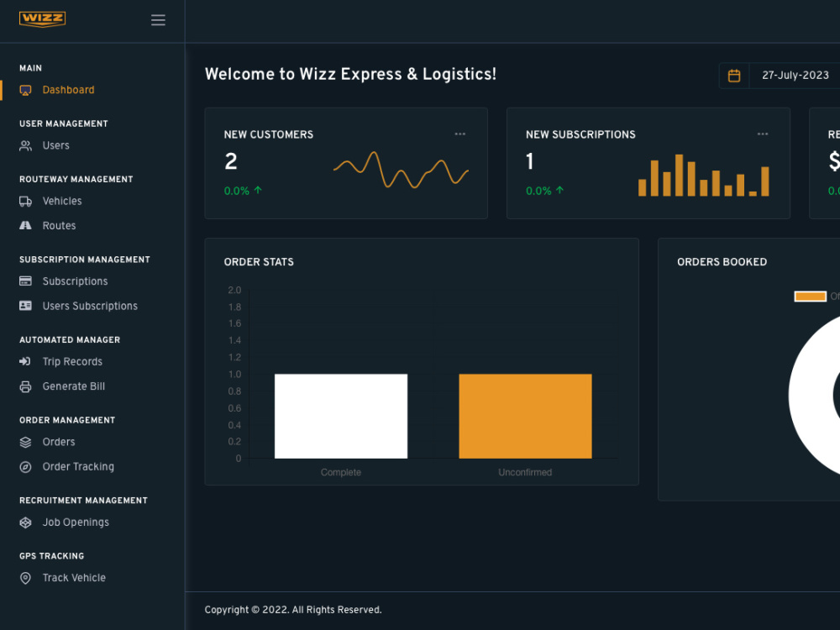Click the calendar icon beside the date

coord(734,76)
